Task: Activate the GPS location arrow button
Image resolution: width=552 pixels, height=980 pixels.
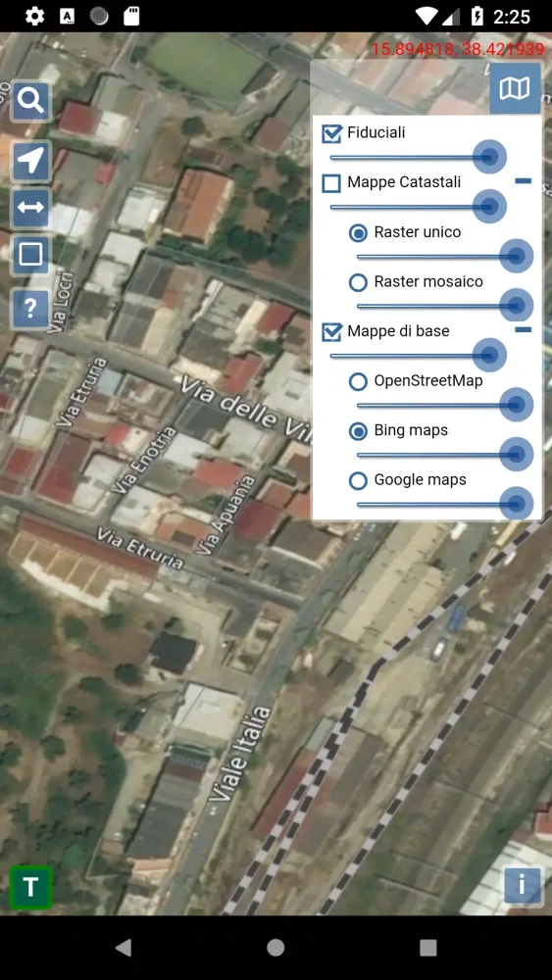Action: [x=30, y=161]
